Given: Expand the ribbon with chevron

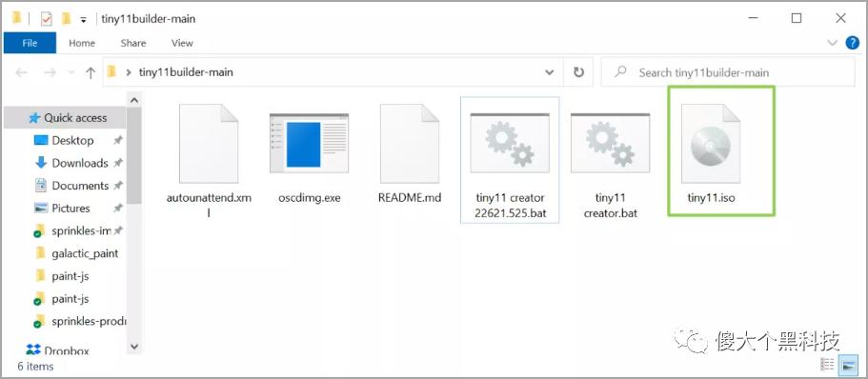Looking at the screenshot, I should 832,43.
